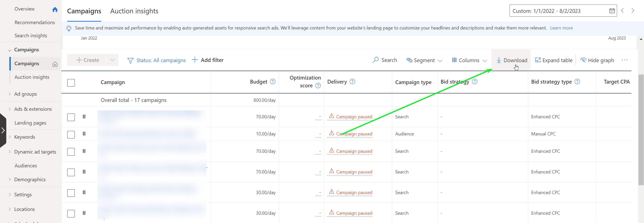This screenshot has height=223, width=644.
Task: Click the filter funnel icon
Action: click(x=130, y=60)
